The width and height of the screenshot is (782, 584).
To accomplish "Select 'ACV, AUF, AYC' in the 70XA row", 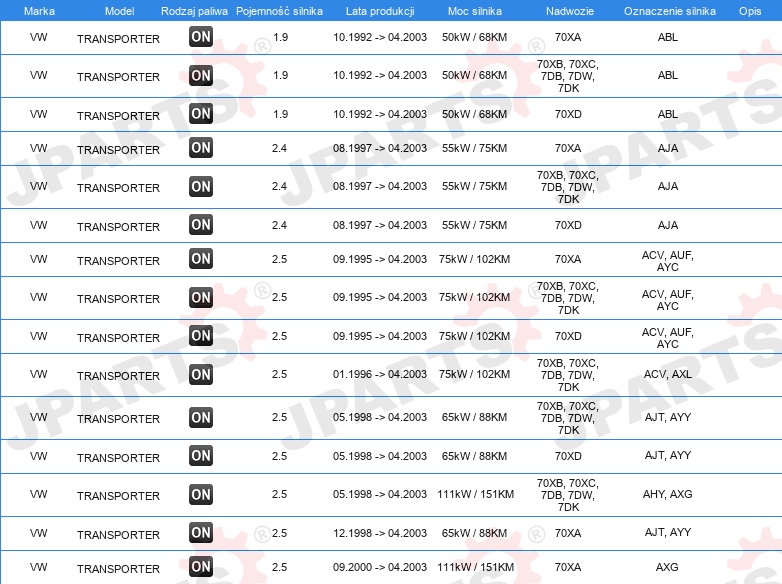I will (x=667, y=261).
